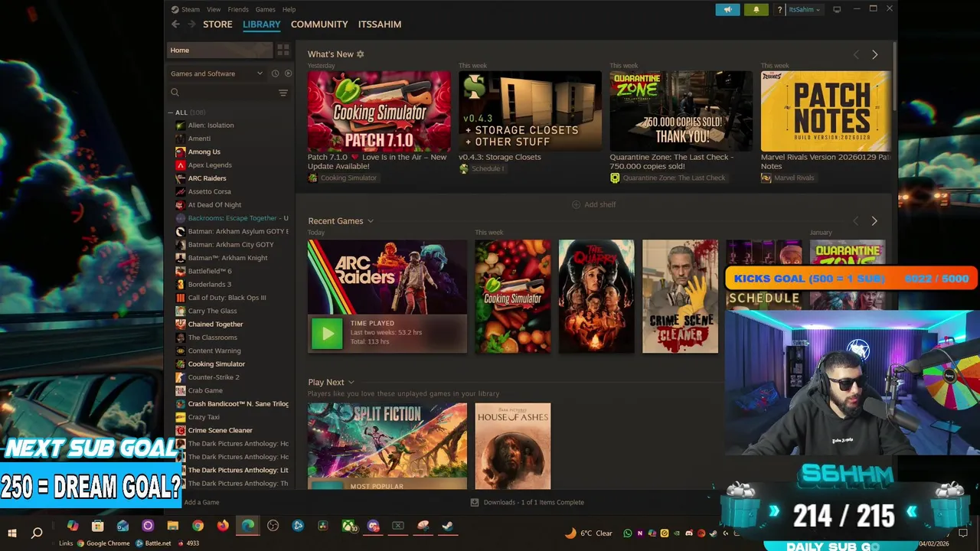Viewport: 980px width, 551px height.
Task: Switch to the STORE tab
Action: point(217,24)
